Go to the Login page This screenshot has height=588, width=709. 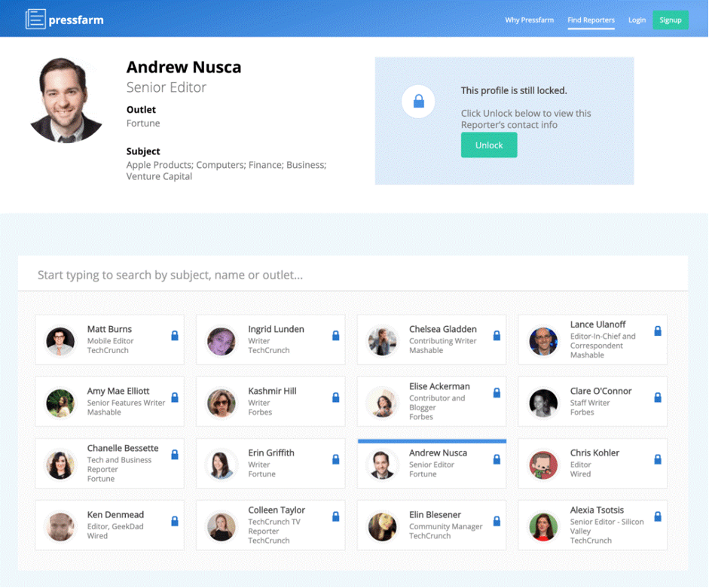pos(637,20)
